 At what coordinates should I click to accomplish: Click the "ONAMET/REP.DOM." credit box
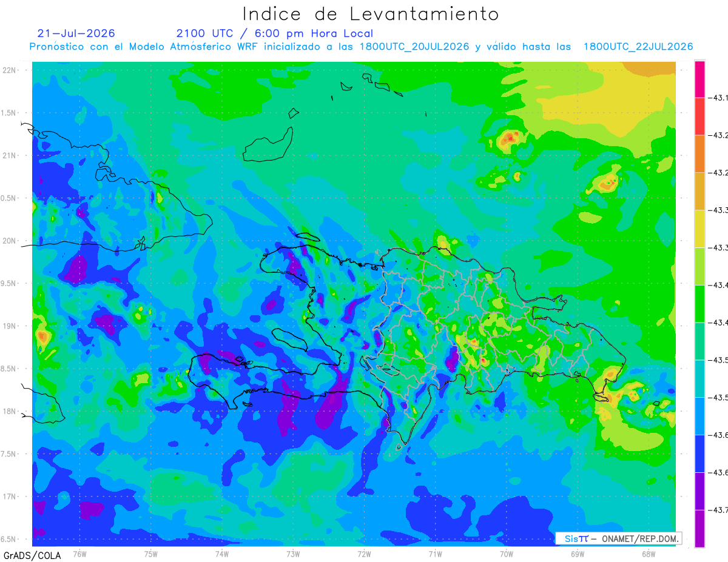coord(618,538)
